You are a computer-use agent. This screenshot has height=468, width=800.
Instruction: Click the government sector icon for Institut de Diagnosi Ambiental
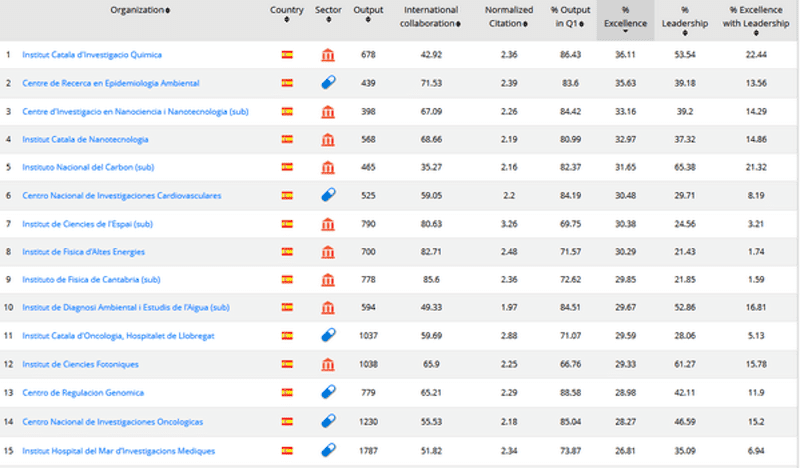[x=328, y=307]
